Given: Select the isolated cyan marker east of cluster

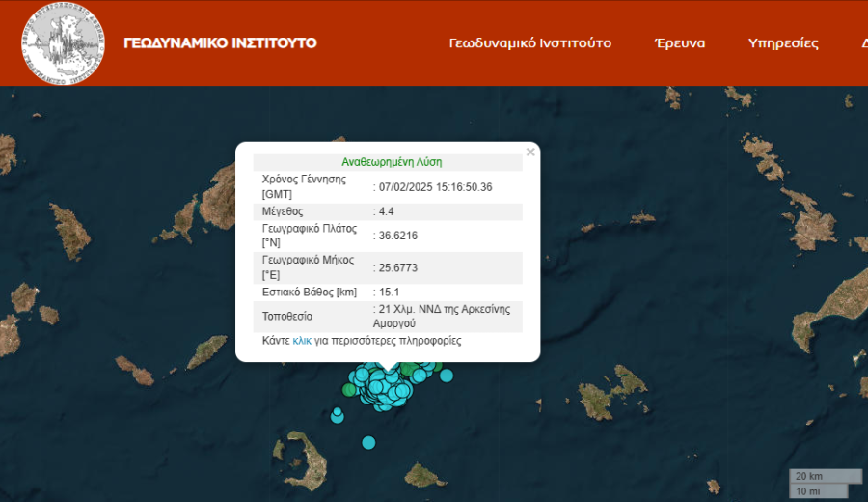Looking at the screenshot, I should click(447, 376).
